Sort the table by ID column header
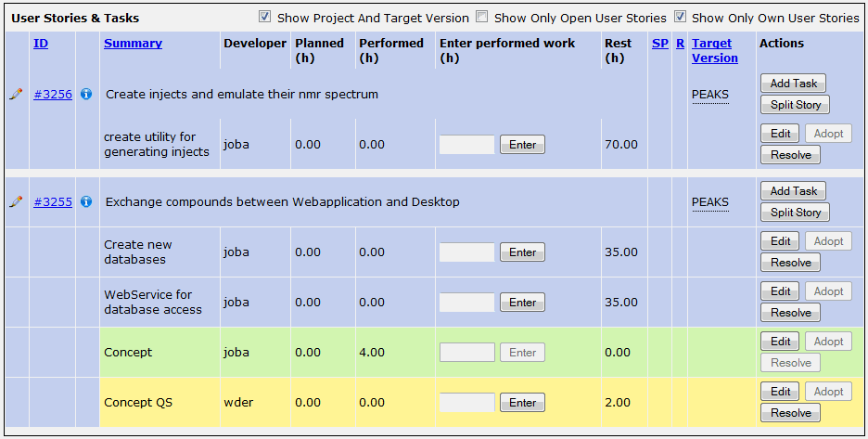 41,44
